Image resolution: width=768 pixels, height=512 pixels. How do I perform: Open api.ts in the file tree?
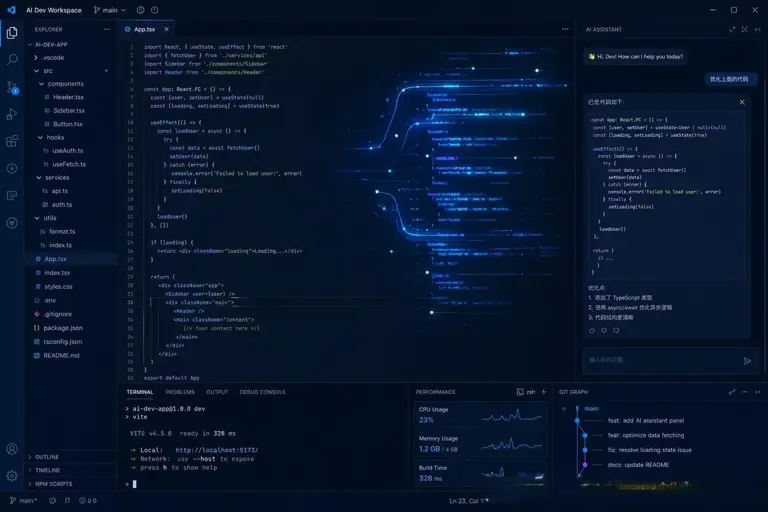pyautogui.click(x=59, y=191)
